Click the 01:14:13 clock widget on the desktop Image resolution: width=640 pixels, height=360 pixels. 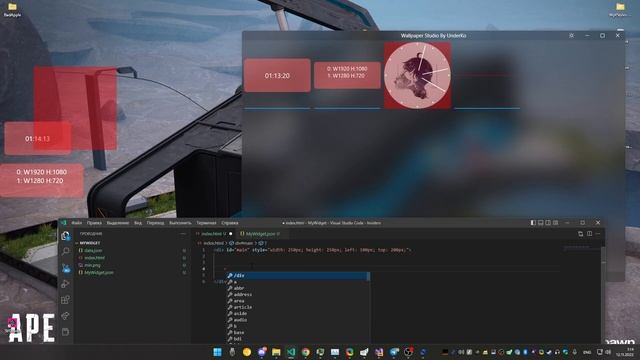(x=38, y=139)
